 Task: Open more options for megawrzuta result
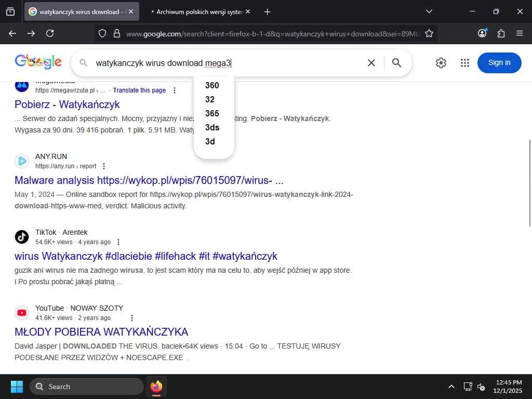[x=175, y=90]
